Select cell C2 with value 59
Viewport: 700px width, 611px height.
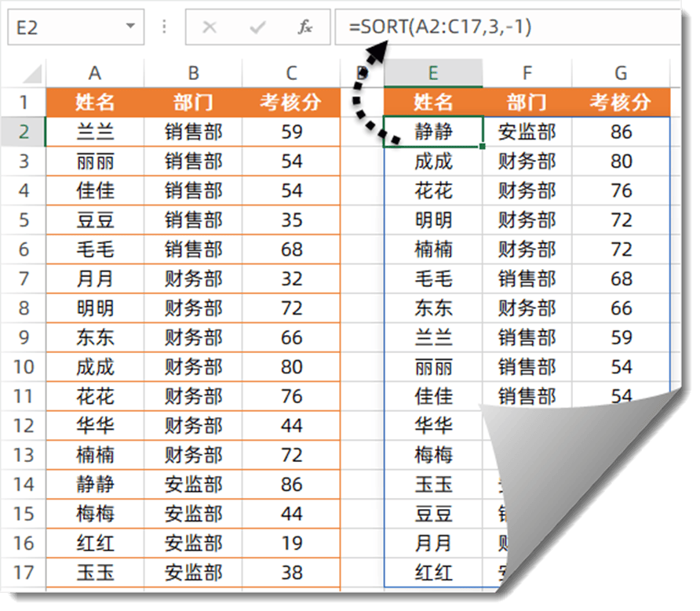point(291,132)
